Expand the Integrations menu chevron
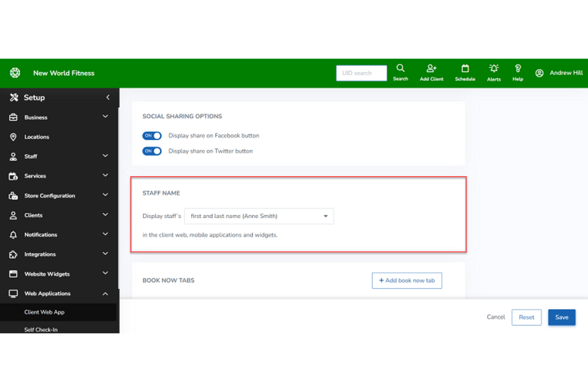The height and width of the screenshot is (392, 588). coord(105,253)
